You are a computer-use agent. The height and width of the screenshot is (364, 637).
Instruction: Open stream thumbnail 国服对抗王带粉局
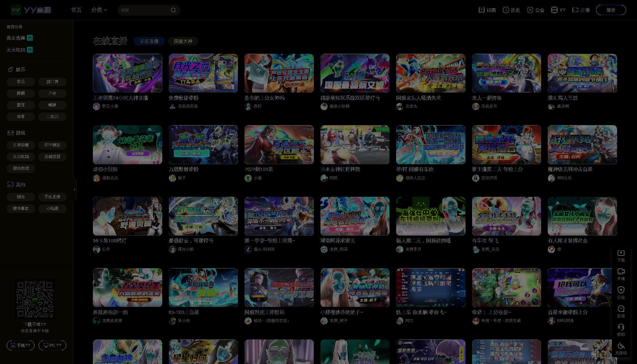[279, 287]
